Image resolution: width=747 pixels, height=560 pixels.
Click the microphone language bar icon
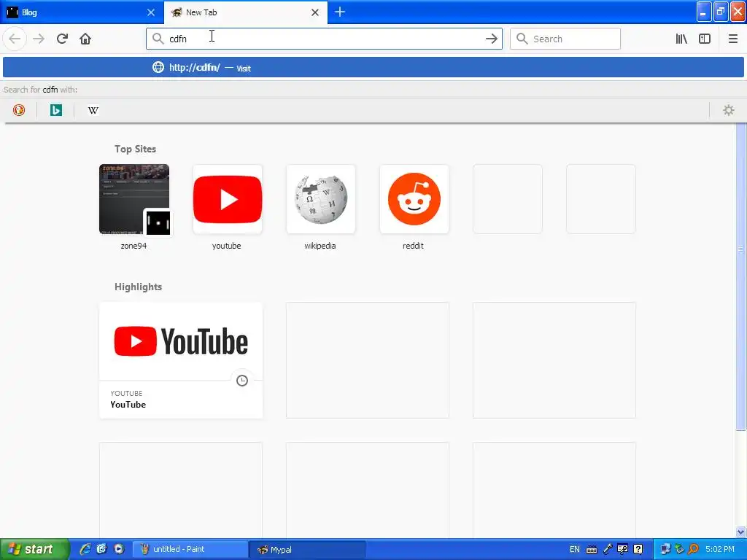607,550
